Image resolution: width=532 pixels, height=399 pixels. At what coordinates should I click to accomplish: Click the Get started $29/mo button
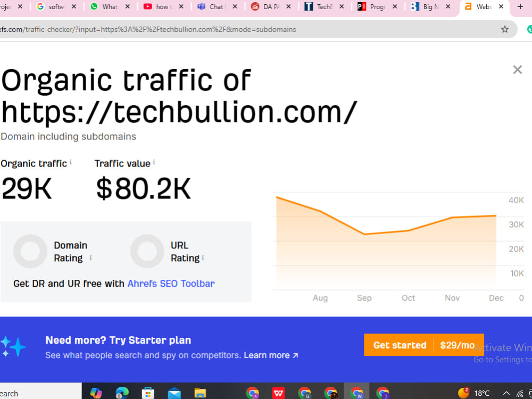(424, 345)
